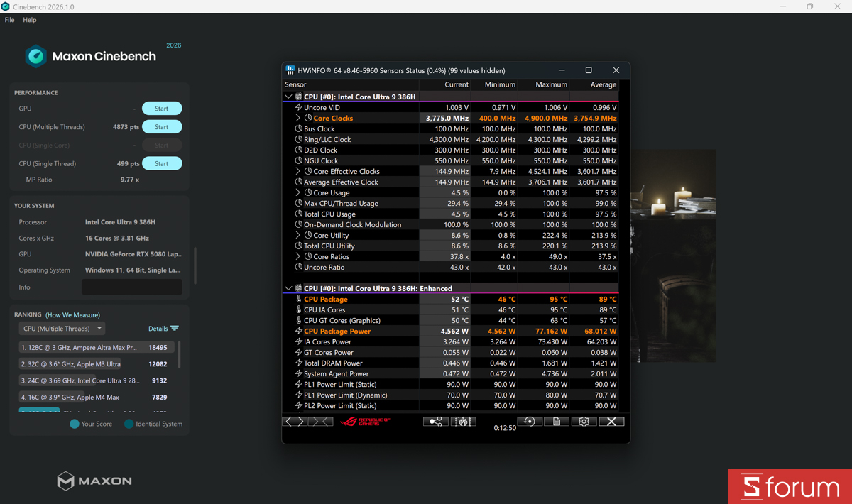
Task: Select the 24C Intel Core Ultra 9 ranking bar
Action: click(97, 380)
